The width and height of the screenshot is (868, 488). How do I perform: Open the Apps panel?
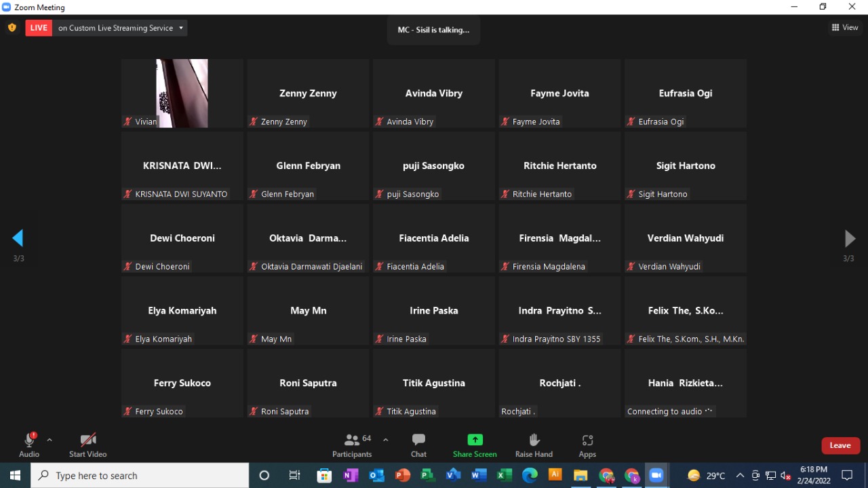click(x=587, y=440)
